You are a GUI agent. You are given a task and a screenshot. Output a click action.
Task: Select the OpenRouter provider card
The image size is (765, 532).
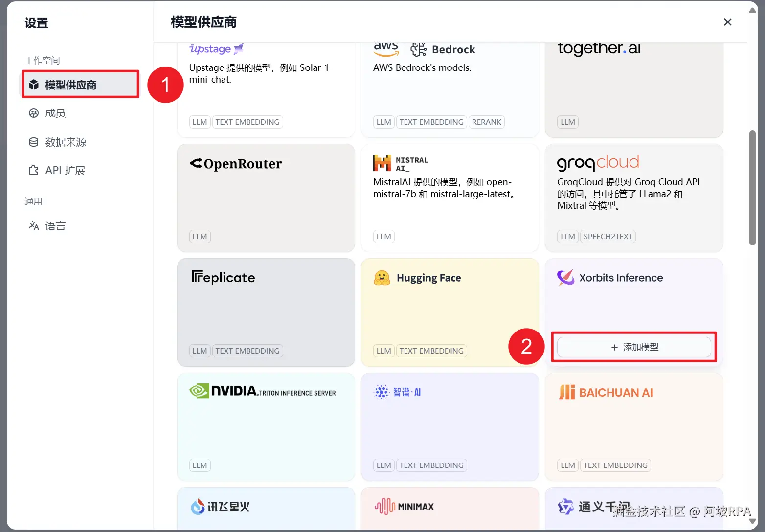[266, 198]
